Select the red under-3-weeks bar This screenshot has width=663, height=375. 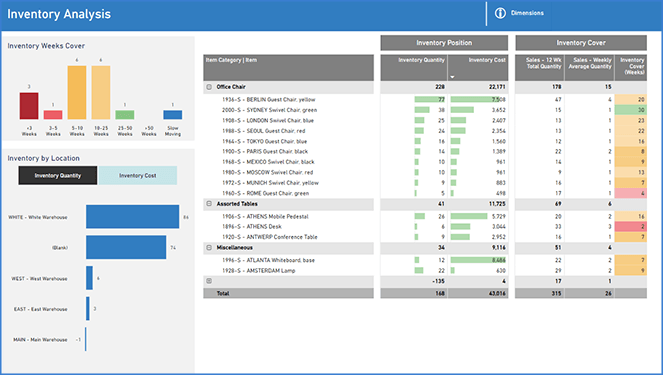29,106
